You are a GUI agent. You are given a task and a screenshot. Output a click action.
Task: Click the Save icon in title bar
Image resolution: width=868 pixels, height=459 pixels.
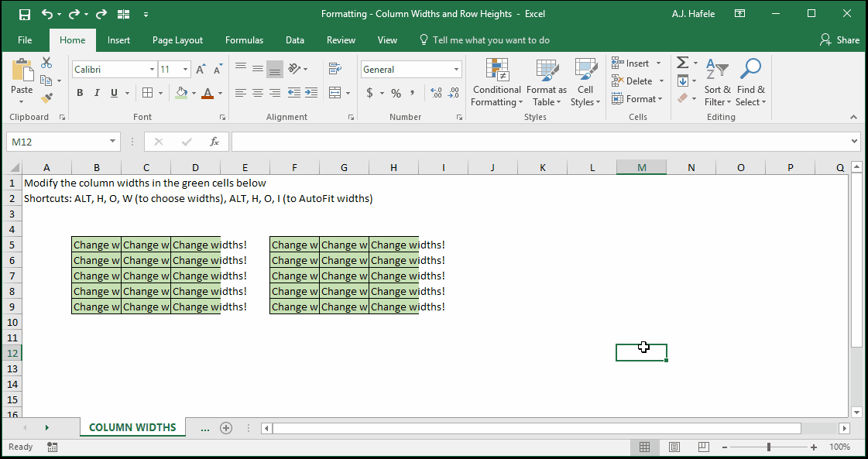coord(24,14)
